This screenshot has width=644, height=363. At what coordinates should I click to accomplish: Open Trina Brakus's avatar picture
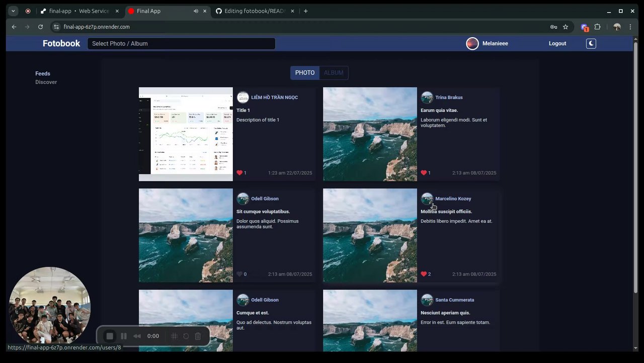[427, 98]
